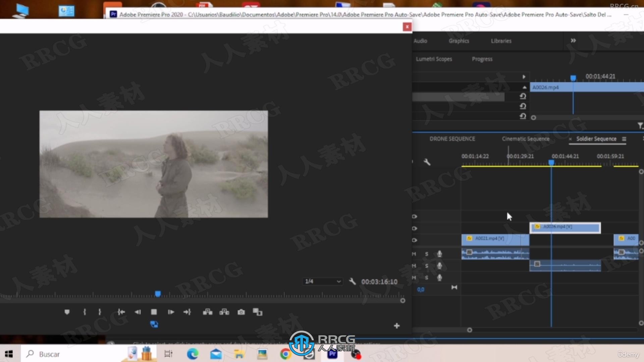Click the Go to Out point button
Viewport: 644px width, 362px height.
tap(187, 312)
